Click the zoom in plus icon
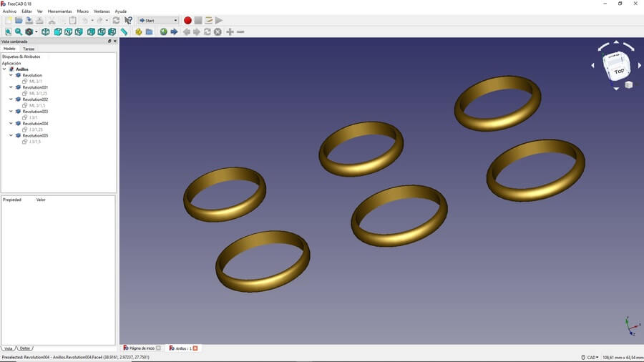 230,32
